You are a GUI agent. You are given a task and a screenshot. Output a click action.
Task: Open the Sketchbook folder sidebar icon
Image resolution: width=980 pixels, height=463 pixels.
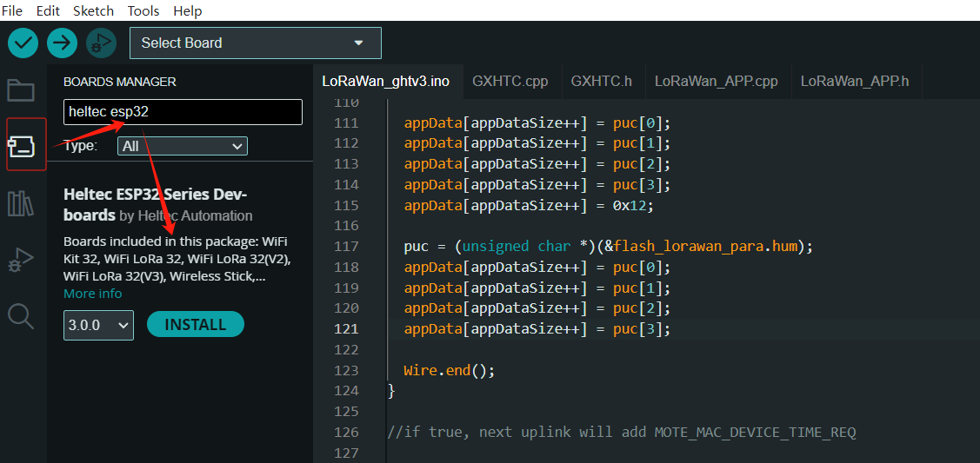(21, 90)
